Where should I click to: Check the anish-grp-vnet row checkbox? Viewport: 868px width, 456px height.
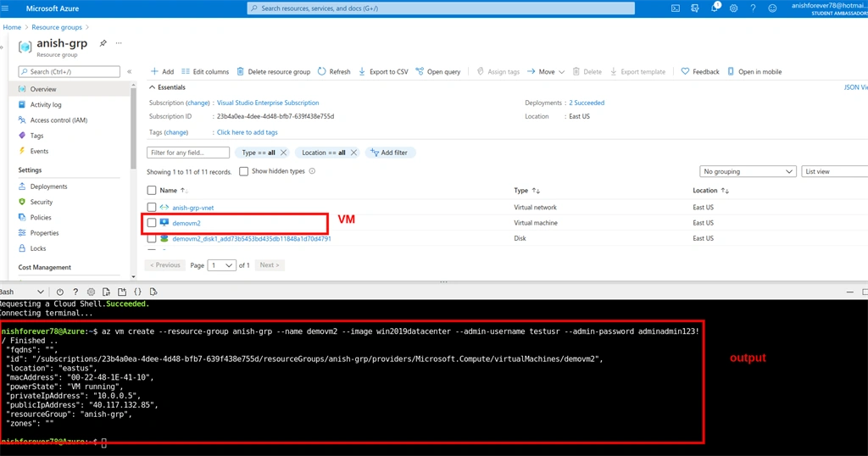point(152,207)
